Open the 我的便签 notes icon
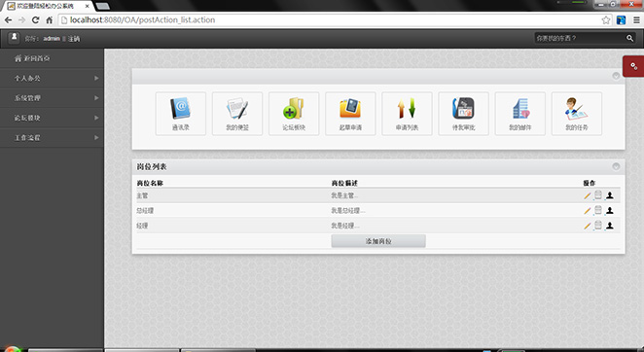Screen dimensions: 644x352 tap(237, 114)
